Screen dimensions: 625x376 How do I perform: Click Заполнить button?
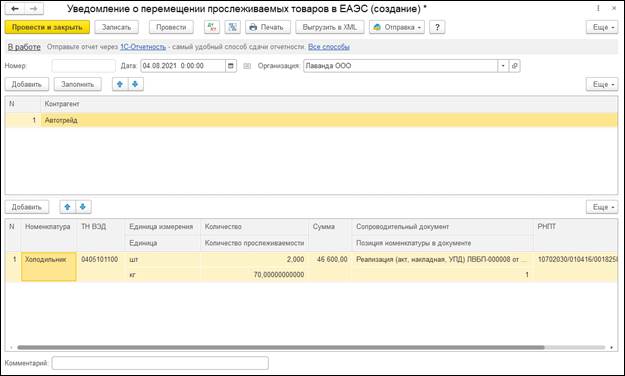(x=78, y=84)
